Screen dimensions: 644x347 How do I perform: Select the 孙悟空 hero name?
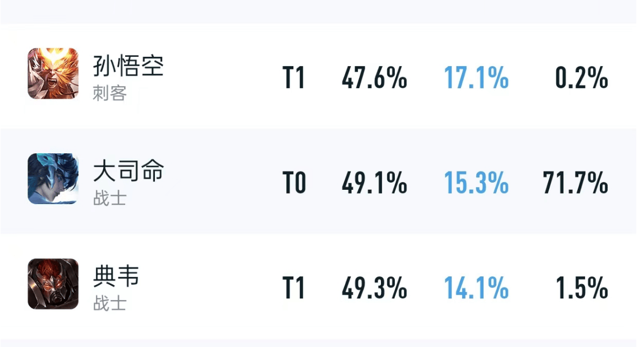pyautogui.click(x=128, y=66)
